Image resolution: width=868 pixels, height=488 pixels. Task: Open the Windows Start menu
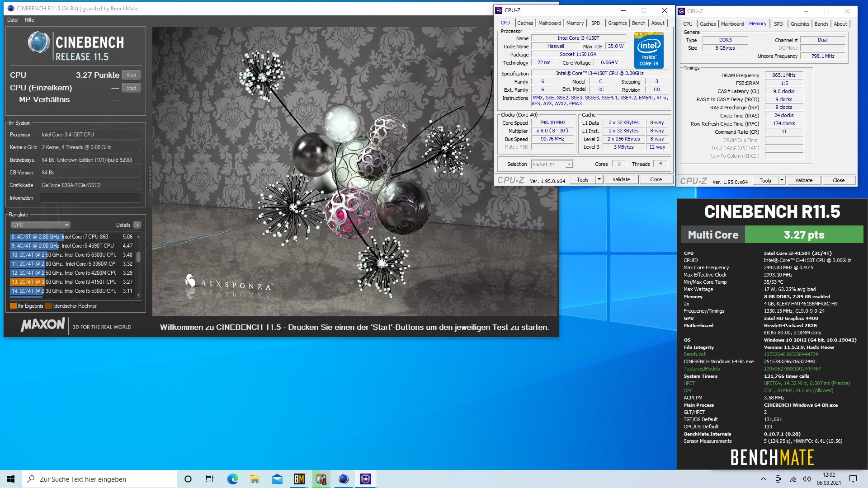(x=11, y=479)
